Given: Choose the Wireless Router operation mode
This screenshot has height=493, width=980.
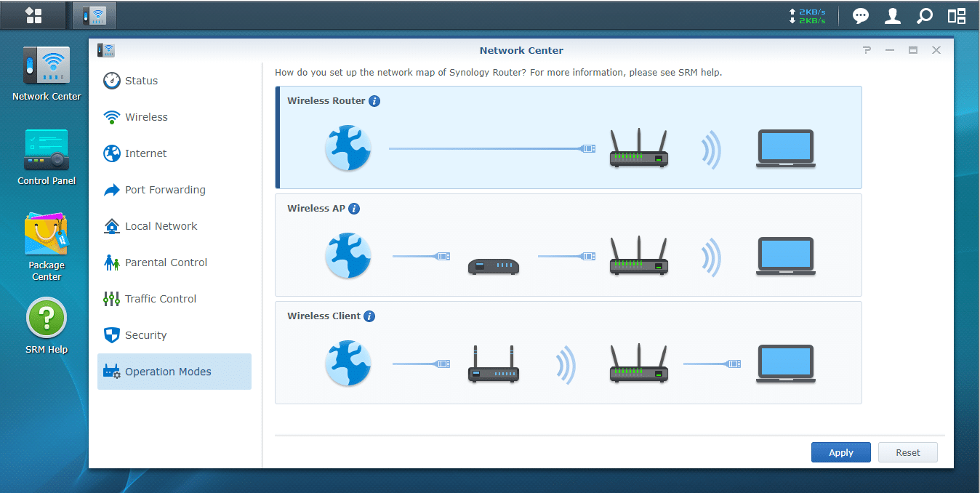Looking at the screenshot, I should 568,137.
